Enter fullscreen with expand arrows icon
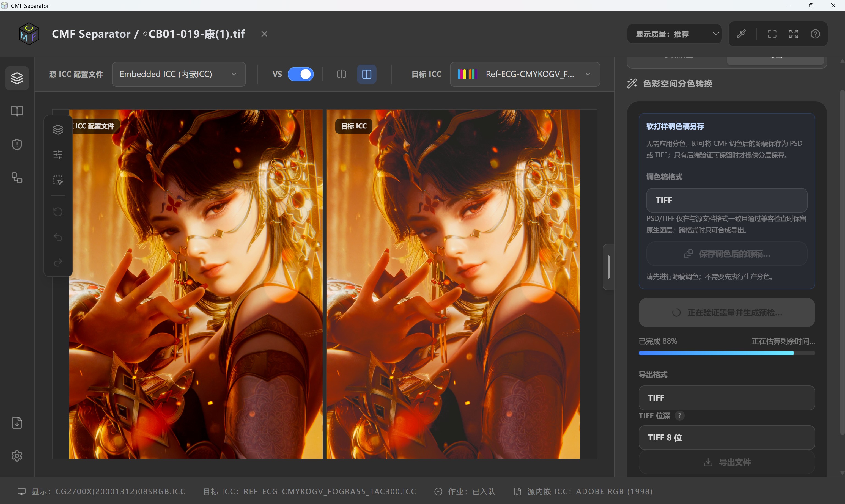The image size is (845, 504). coord(793,34)
